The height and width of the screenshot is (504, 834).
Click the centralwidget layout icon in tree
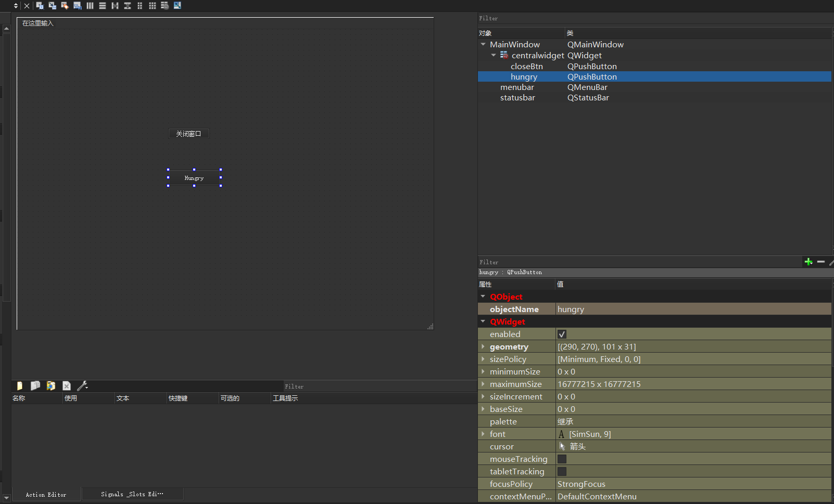504,55
